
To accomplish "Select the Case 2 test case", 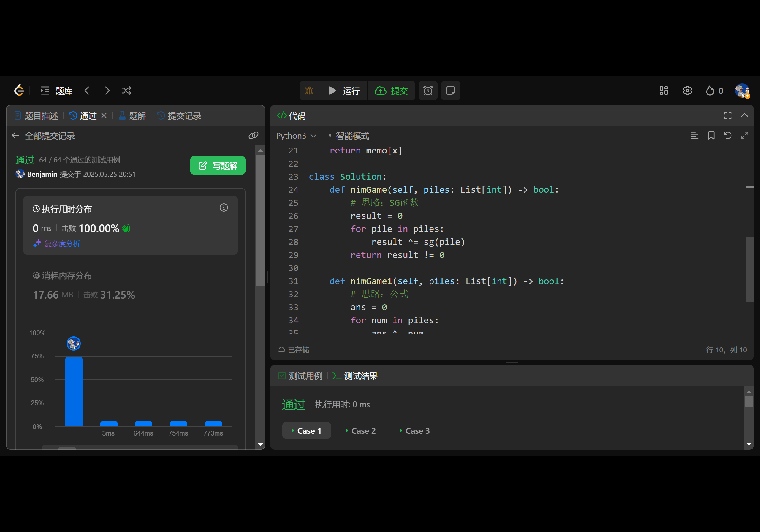I will (x=360, y=431).
